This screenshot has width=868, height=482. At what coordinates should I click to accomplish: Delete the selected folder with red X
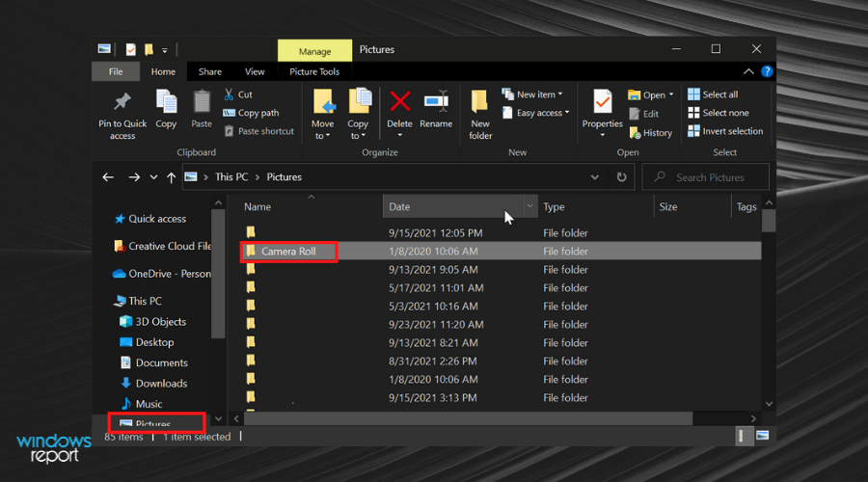399,102
